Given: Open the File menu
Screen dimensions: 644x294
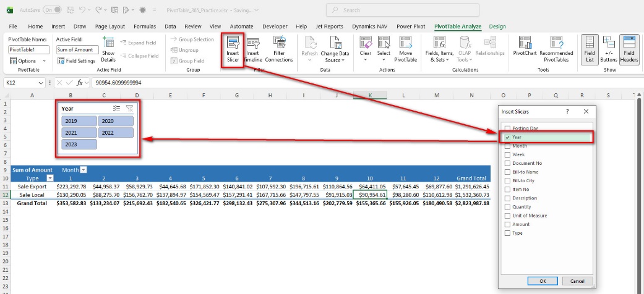Looking at the screenshot, I should 13,26.
